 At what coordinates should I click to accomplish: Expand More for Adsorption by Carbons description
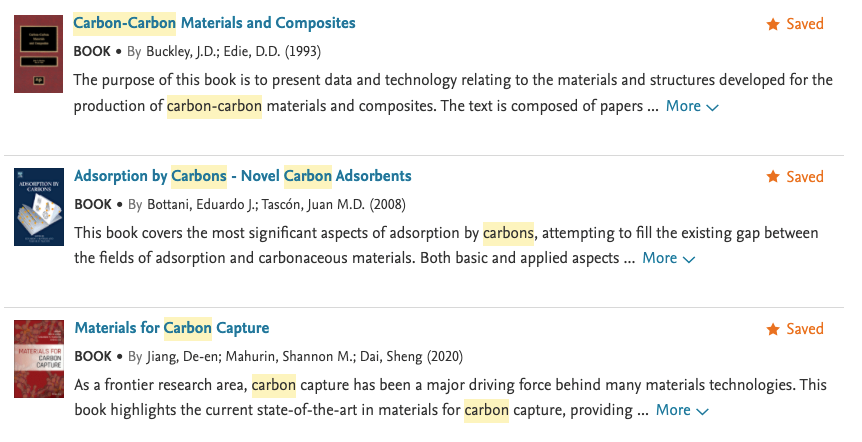[659, 258]
